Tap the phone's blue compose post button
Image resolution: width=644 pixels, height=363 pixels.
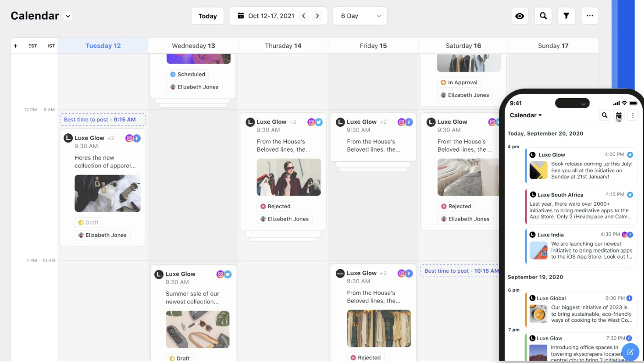tap(630, 352)
